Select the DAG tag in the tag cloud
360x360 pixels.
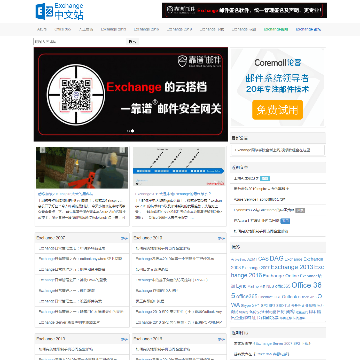(277, 258)
